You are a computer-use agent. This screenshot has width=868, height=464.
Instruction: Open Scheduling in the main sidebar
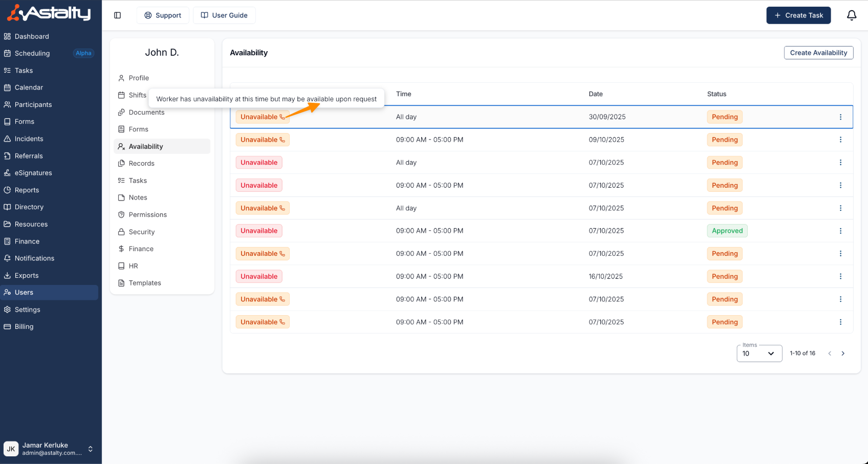pyautogui.click(x=32, y=53)
